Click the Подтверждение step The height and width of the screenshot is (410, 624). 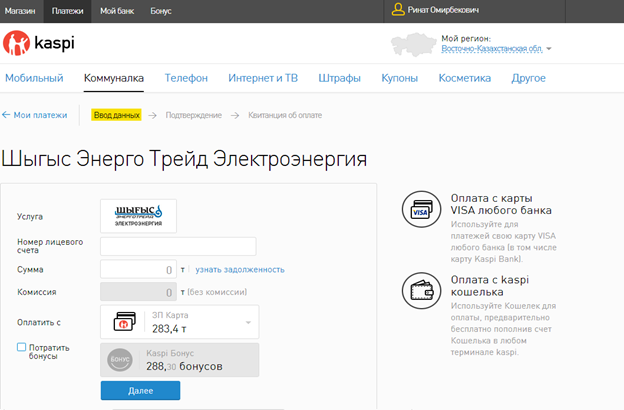click(194, 115)
